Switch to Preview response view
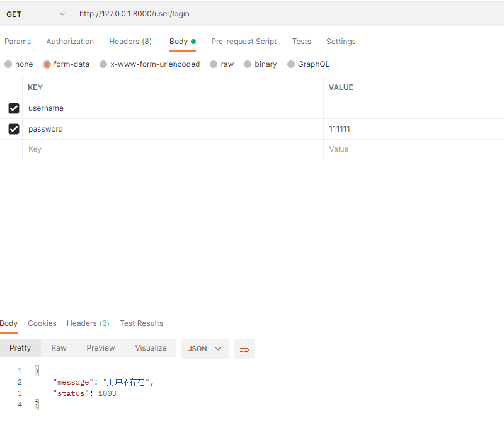504x421 pixels. point(101,348)
